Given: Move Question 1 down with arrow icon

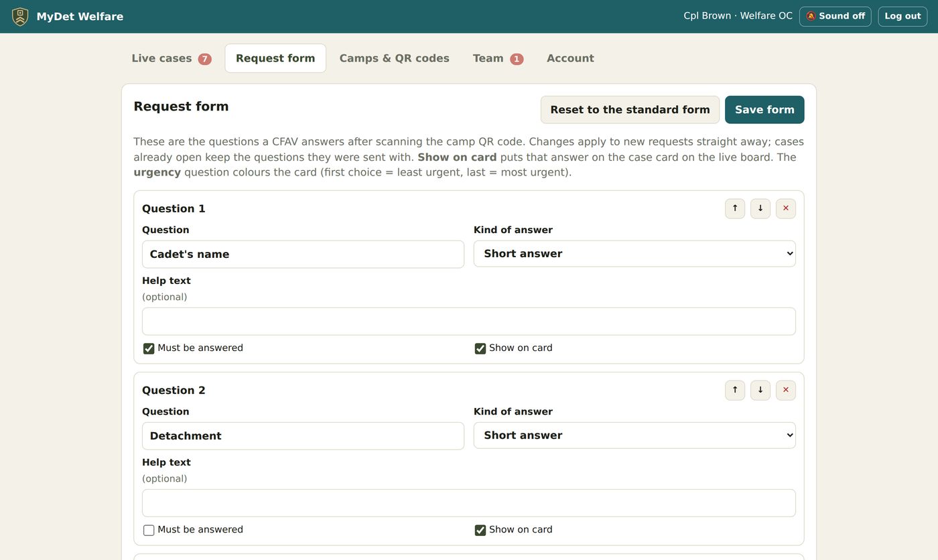Looking at the screenshot, I should tap(760, 208).
